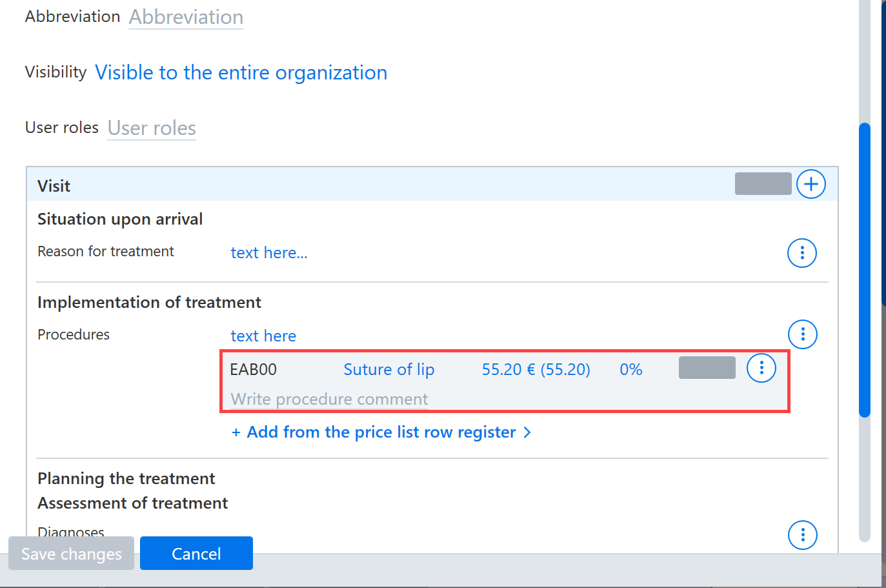Image resolution: width=886 pixels, height=588 pixels.
Task: Click the Cancel button
Action: pyautogui.click(x=196, y=554)
